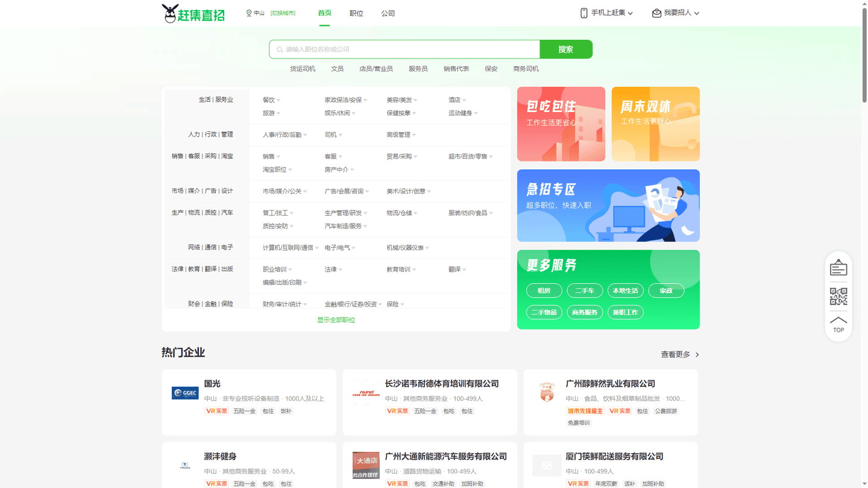Open the 周末双休 banner

(656, 124)
